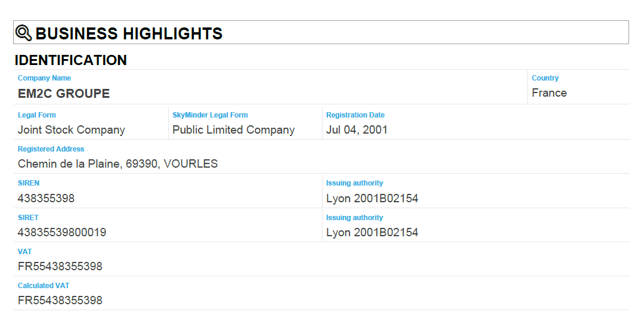Click the Company Name field label

[x=44, y=78]
